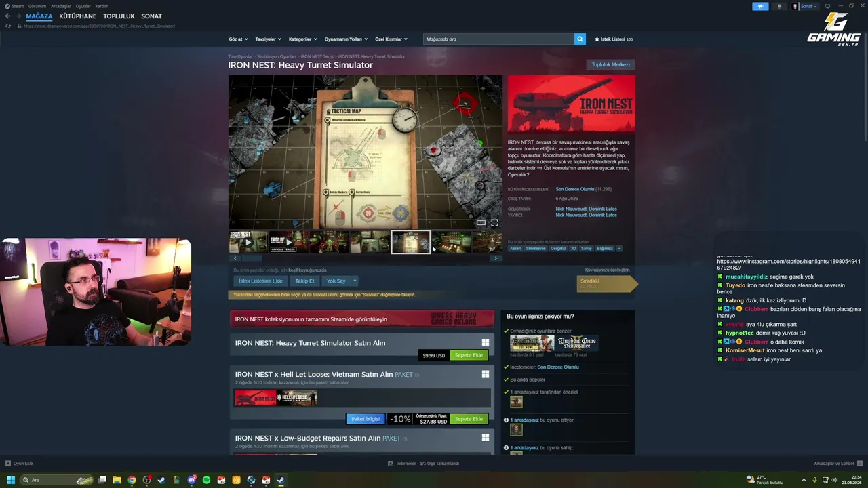Open the Task View taskbar icon
The image size is (868, 488).
pos(102,480)
